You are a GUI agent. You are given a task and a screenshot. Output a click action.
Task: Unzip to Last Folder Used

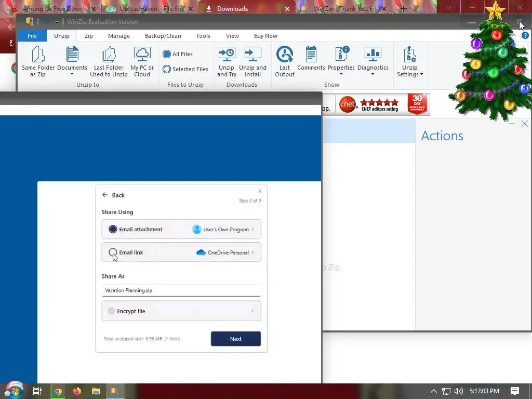point(109,61)
